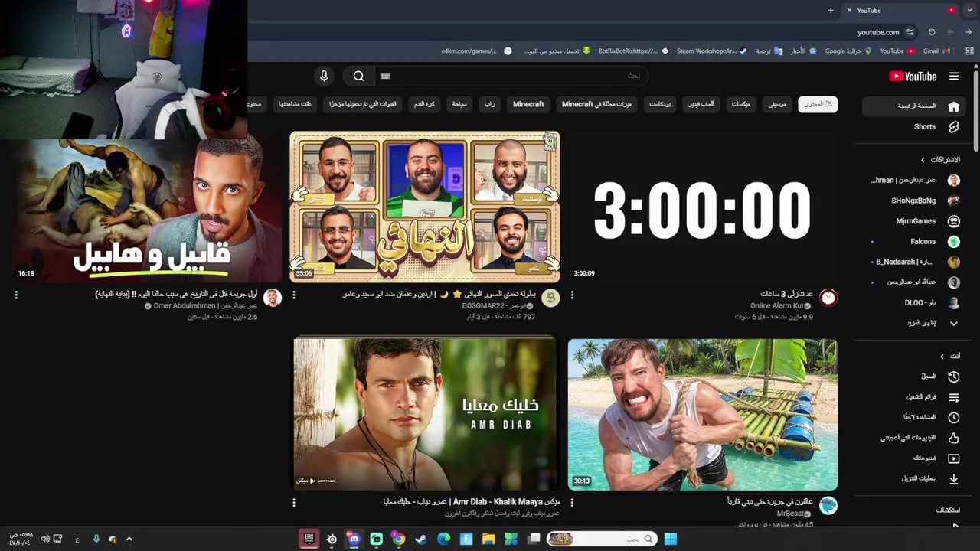Open BO3OMAR22 channel avatar
The width and height of the screenshot is (980, 551).
(550, 298)
